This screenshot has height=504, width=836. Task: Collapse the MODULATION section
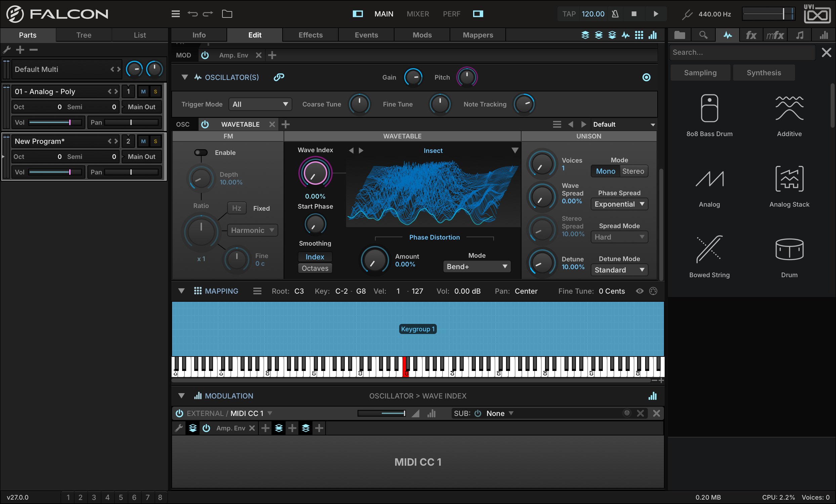(x=181, y=396)
